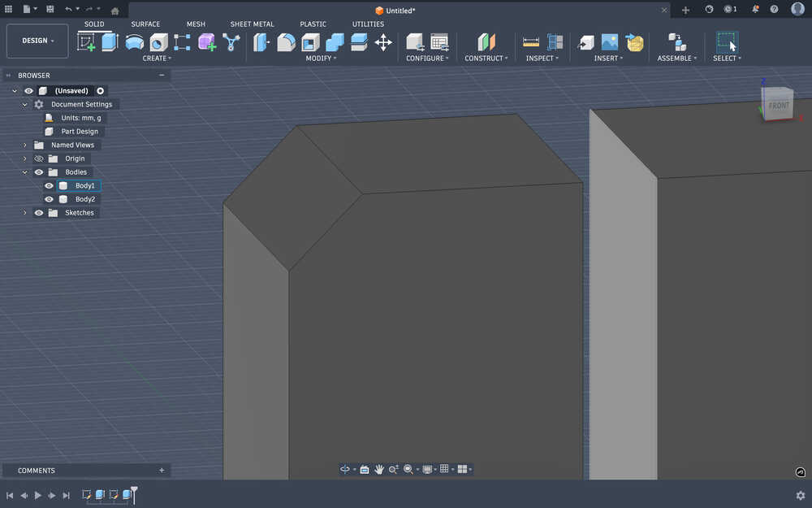Select the Press Pull tool
812x508 pixels.
pyautogui.click(x=261, y=42)
